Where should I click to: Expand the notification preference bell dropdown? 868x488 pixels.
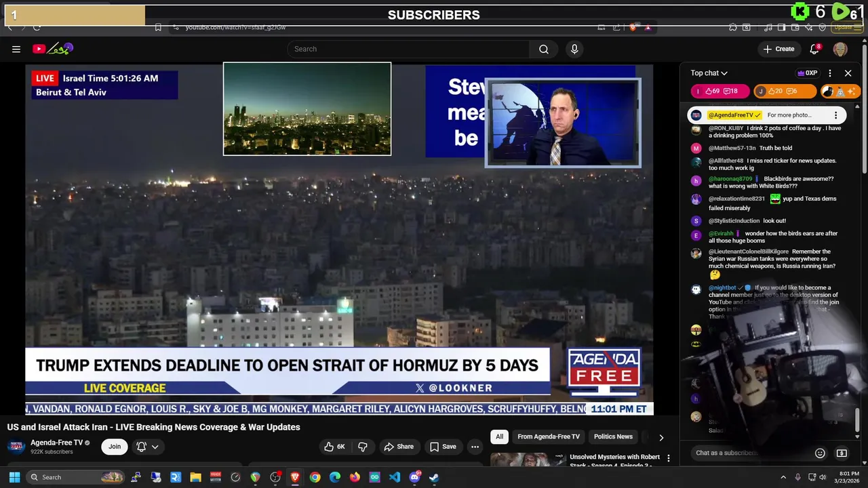click(x=147, y=447)
